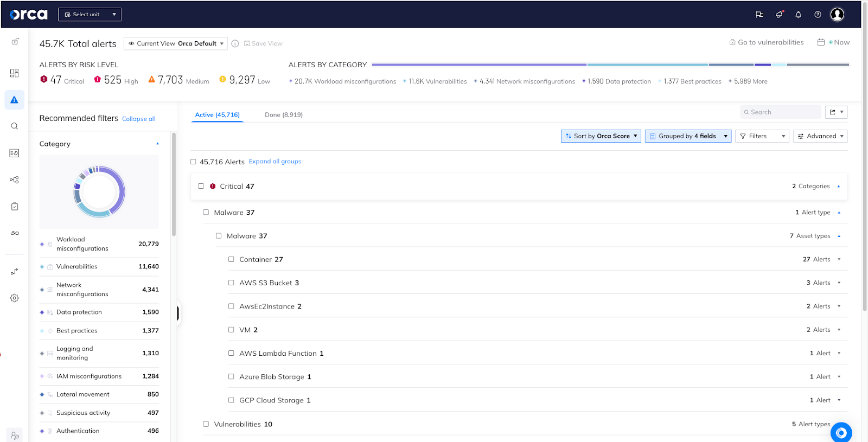Click the Save View button
The height and width of the screenshot is (442, 868).
point(263,43)
